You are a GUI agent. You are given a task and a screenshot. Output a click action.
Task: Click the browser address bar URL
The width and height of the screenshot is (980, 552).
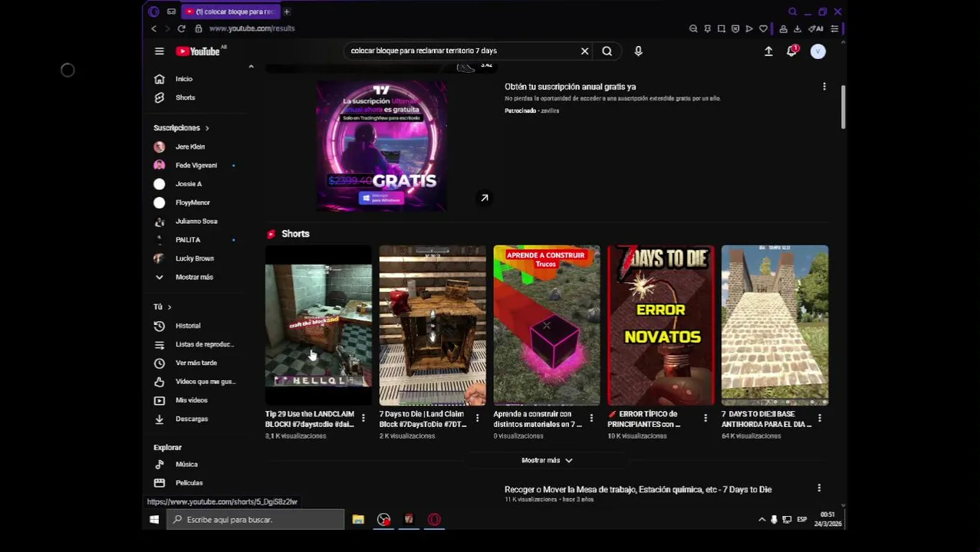[252, 28]
